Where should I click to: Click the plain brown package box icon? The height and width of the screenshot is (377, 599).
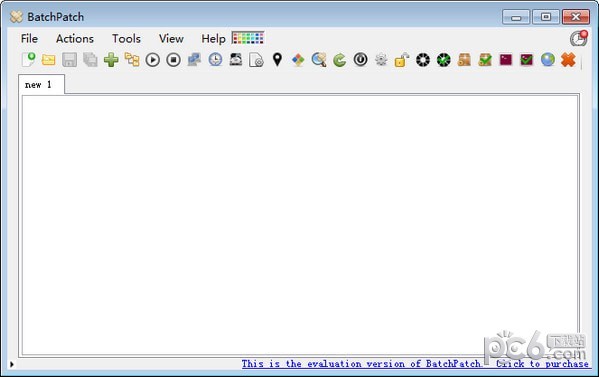[x=464, y=60]
